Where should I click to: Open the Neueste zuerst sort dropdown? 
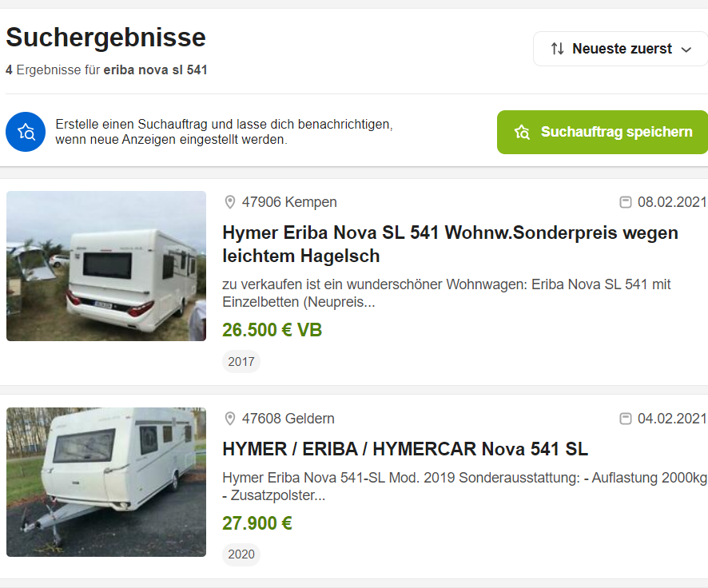click(621, 49)
